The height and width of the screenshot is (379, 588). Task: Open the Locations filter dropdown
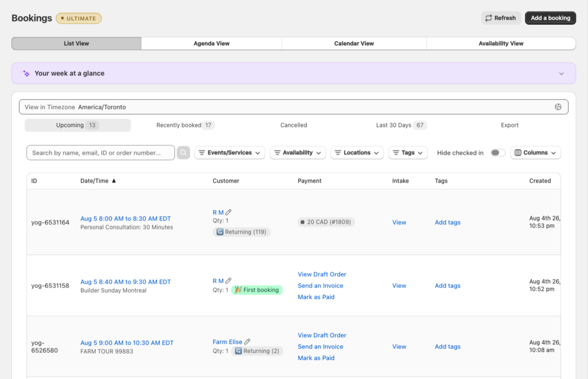(357, 153)
